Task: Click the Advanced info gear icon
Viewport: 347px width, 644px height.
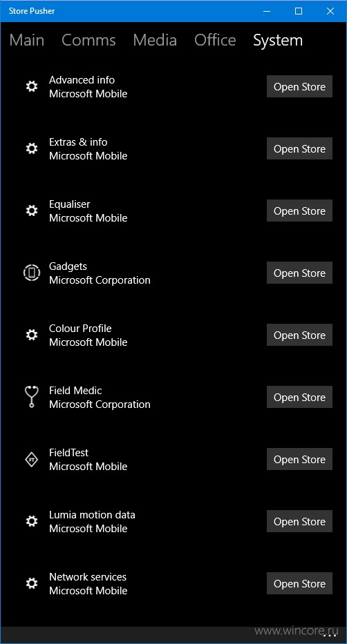Action: click(x=32, y=86)
